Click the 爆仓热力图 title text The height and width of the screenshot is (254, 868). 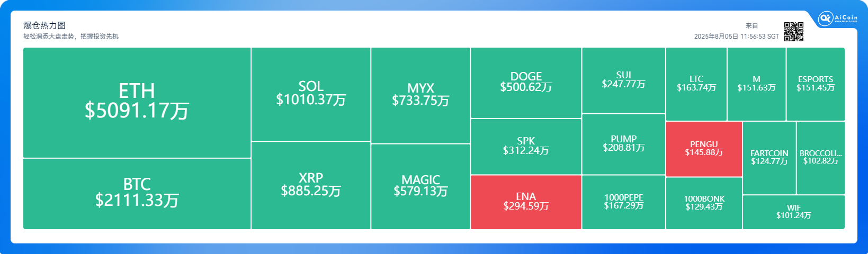(x=44, y=25)
